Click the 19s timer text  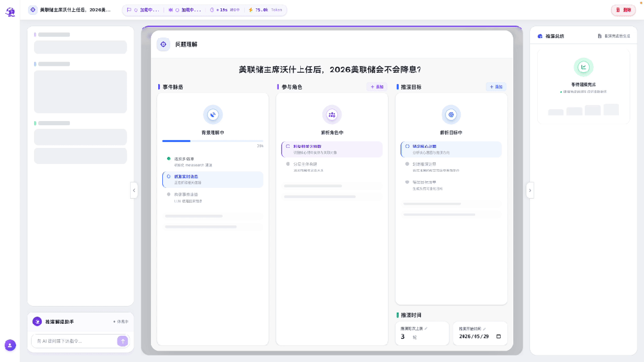(x=224, y=10)
